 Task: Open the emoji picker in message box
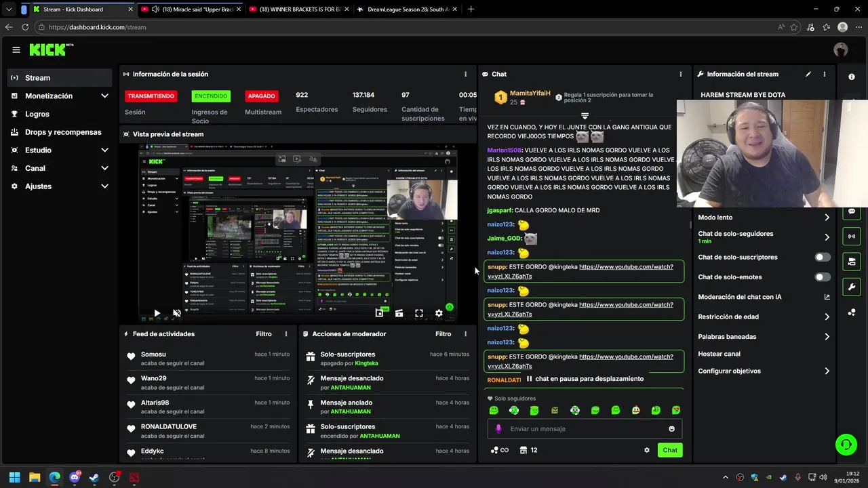(x=672, y=428)
